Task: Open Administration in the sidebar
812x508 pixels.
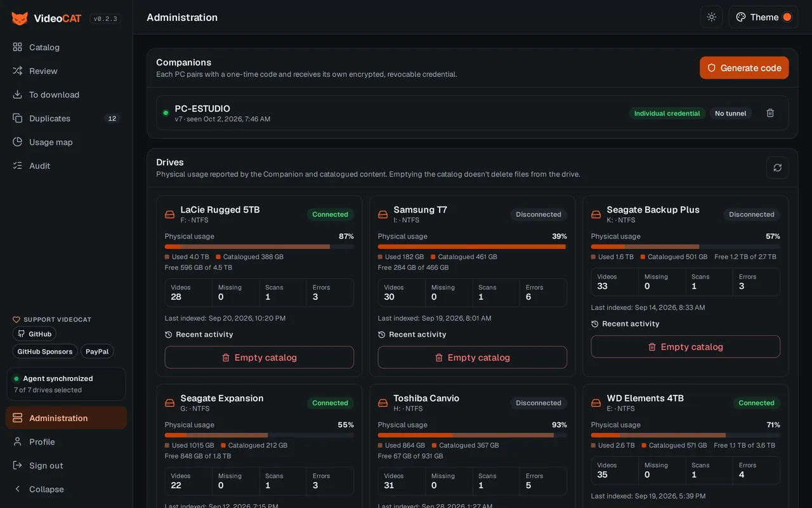Action: coord(66,418)
